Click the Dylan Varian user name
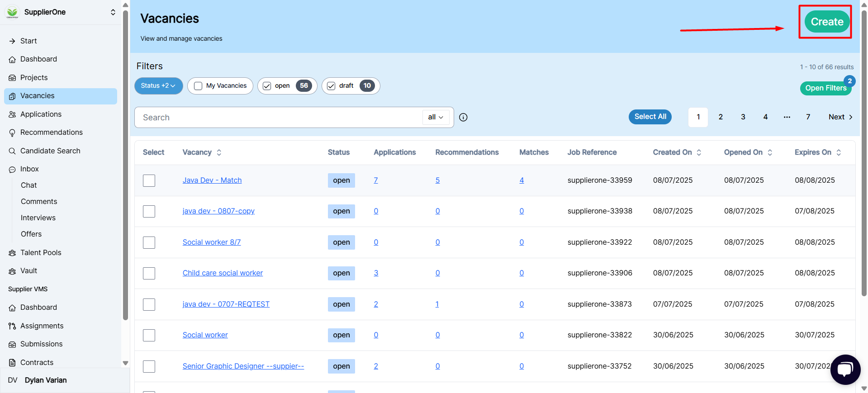Screen dimensions: 868x393 tap(46, 380)
